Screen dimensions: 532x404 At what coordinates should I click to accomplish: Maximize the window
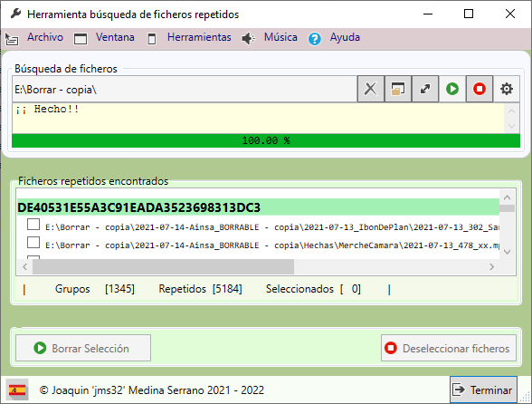click(x=469, y=14)
